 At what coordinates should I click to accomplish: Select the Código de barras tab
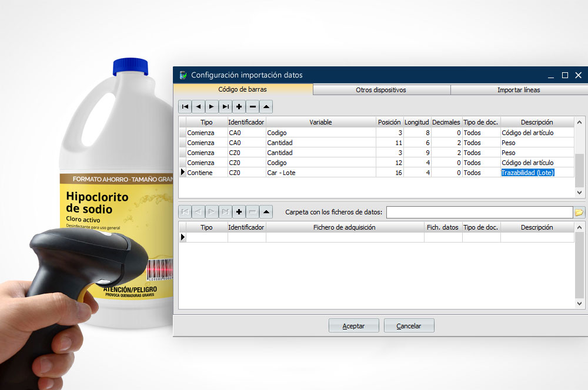click(x=242, y=90)
